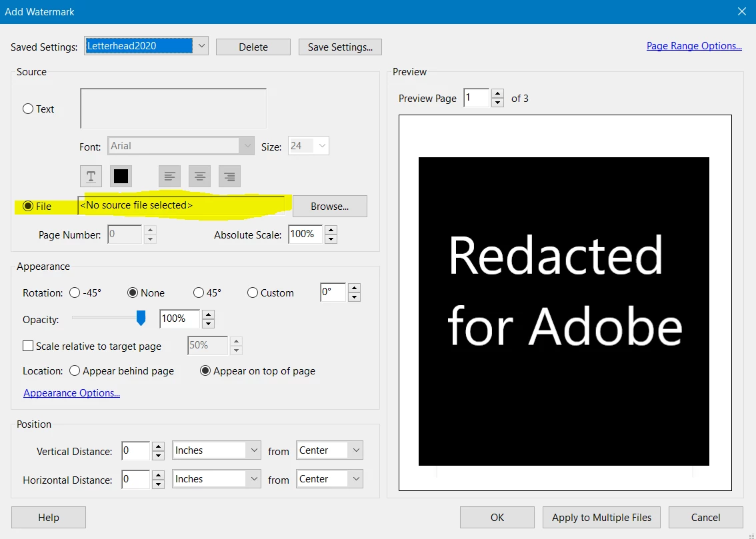The width and height of the screenshot is (756, 539).
Task: Click the Horizontal Distance value field
Action: [x=135, y=479]
